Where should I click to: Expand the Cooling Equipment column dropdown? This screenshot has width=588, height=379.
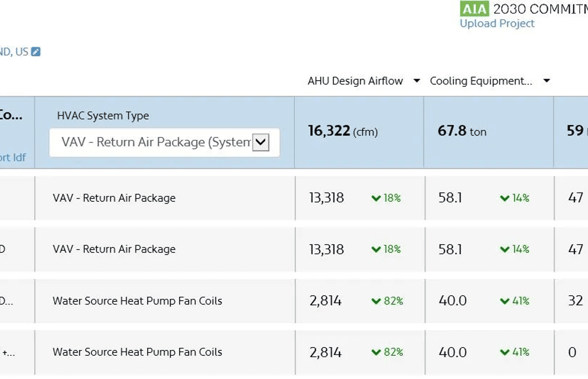click(x=546, y=80)
